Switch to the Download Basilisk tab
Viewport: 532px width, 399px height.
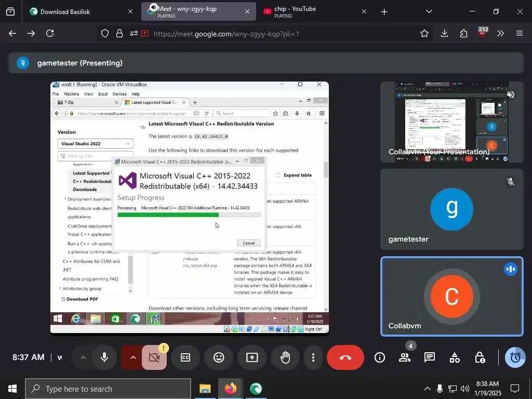(76, 12)
